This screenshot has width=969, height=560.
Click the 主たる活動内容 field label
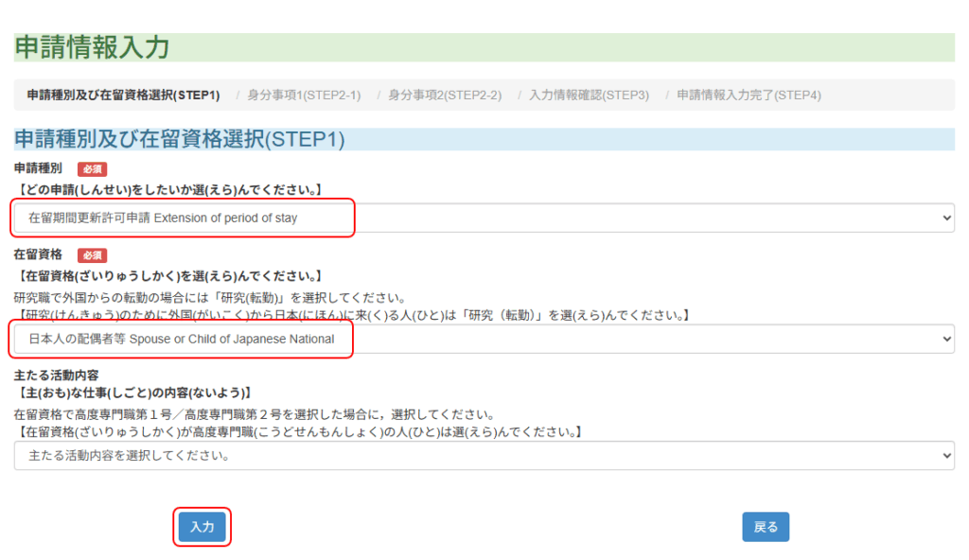(x=58, y=376)
